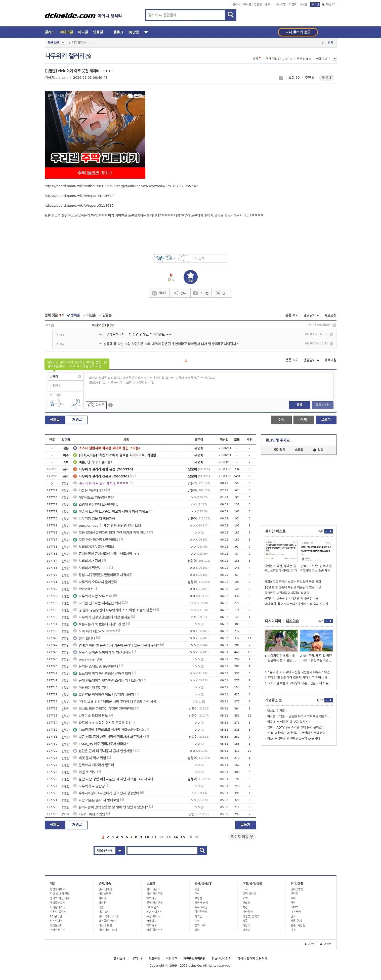This screenshot has width=381, height=980.
Task: Click the question mark help icon beside 디시콘
Action: click(x=110, y=405)
